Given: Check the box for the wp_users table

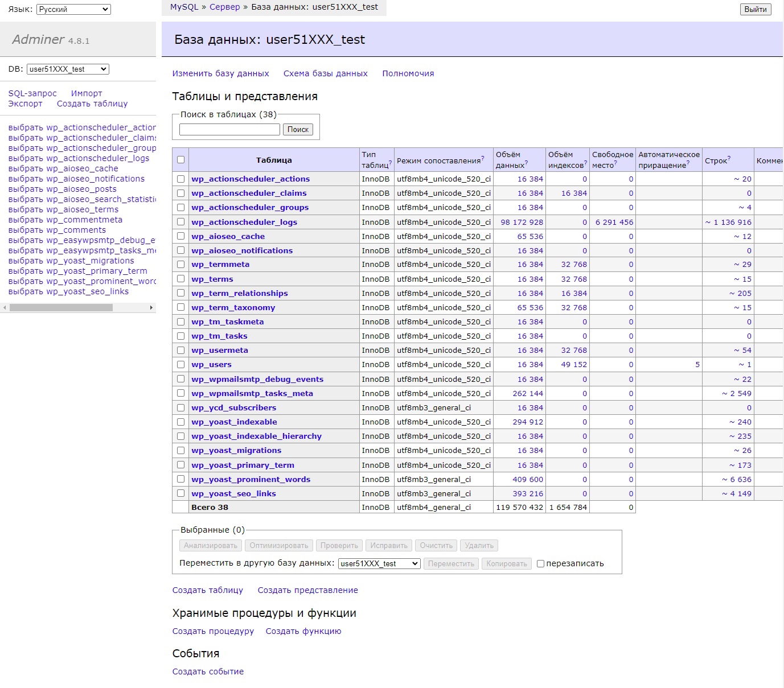Looking at the screenshot, I should [181, 365].
